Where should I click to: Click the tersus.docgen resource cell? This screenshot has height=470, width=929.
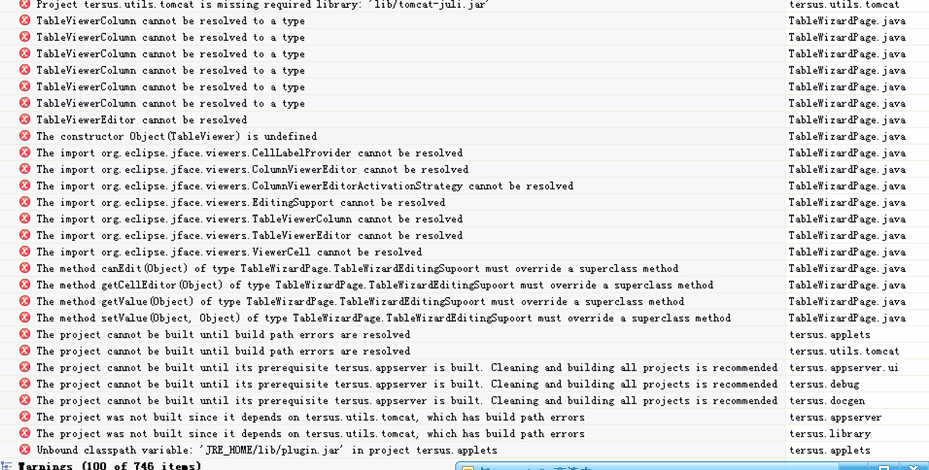[x=827, y=401]
